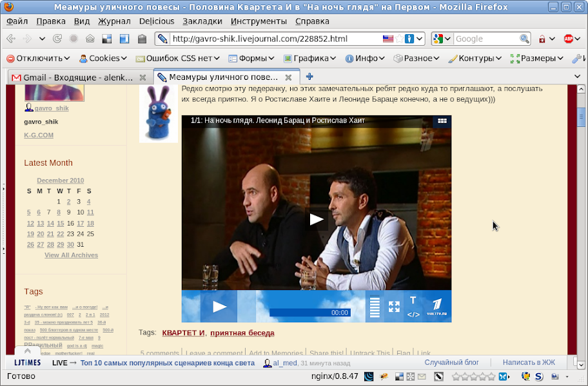Play the video with center play button
The image size is (588, 386).
[317, 220]
